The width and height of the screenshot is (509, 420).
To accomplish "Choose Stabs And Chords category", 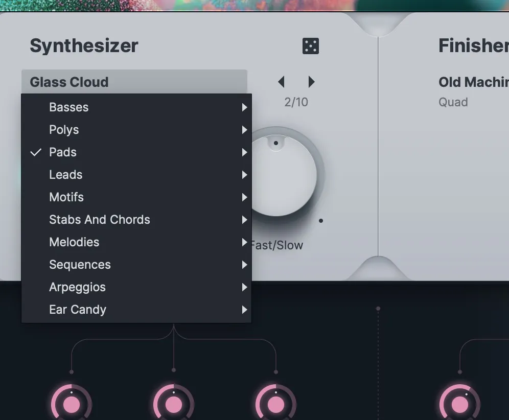I will [100, 220].
